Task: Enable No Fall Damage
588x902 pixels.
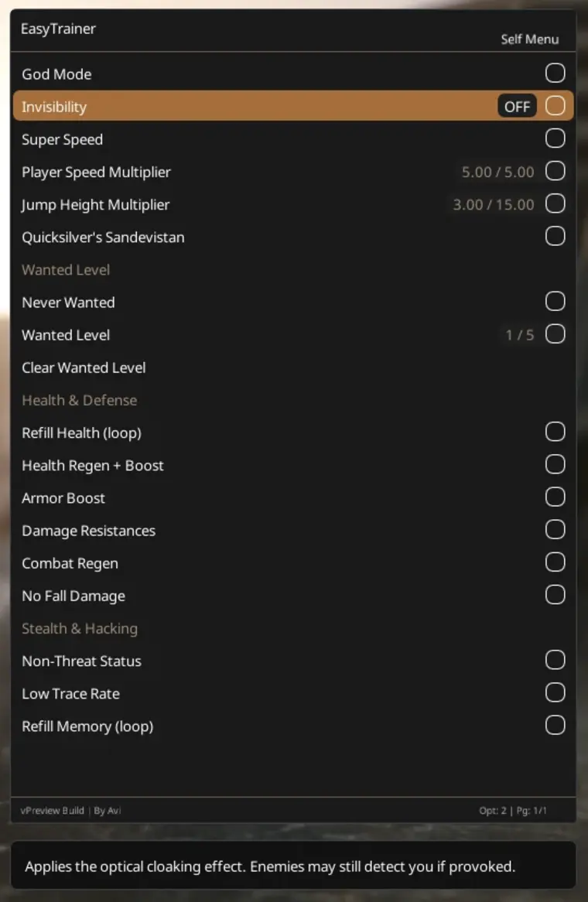Action: [x=555, y=594]
